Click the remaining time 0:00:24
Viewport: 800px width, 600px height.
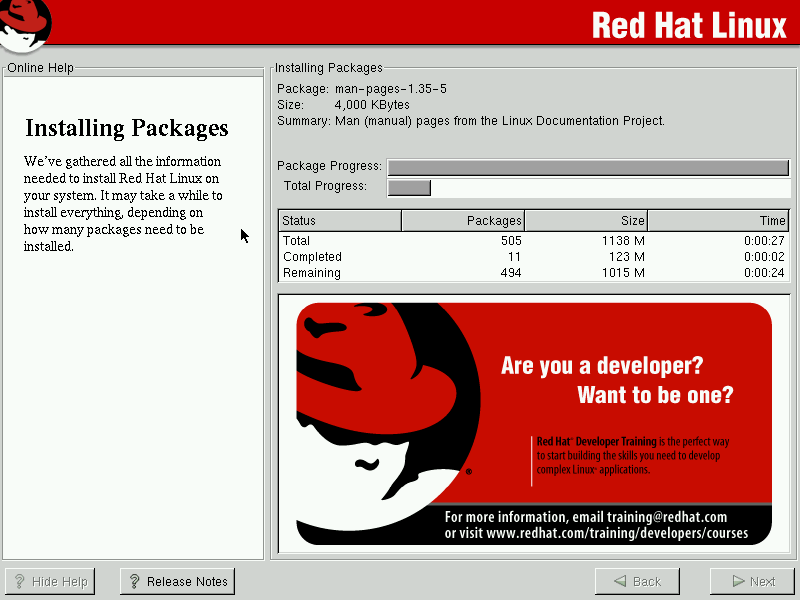pos(764,273)
